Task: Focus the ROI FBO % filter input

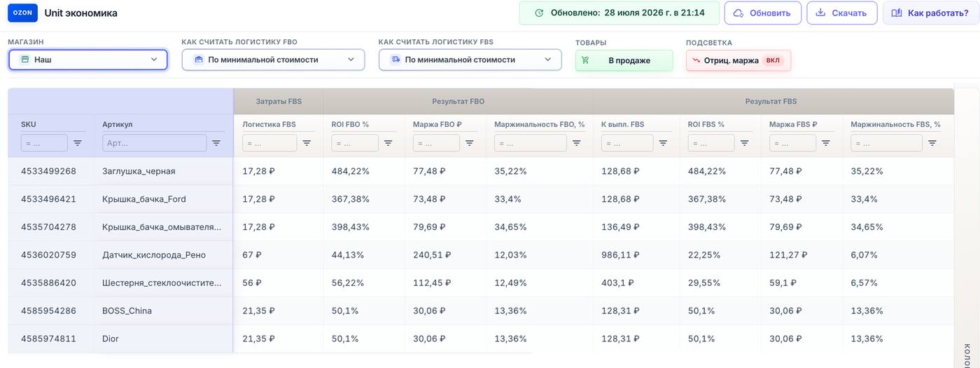Action: pos(355,143)
